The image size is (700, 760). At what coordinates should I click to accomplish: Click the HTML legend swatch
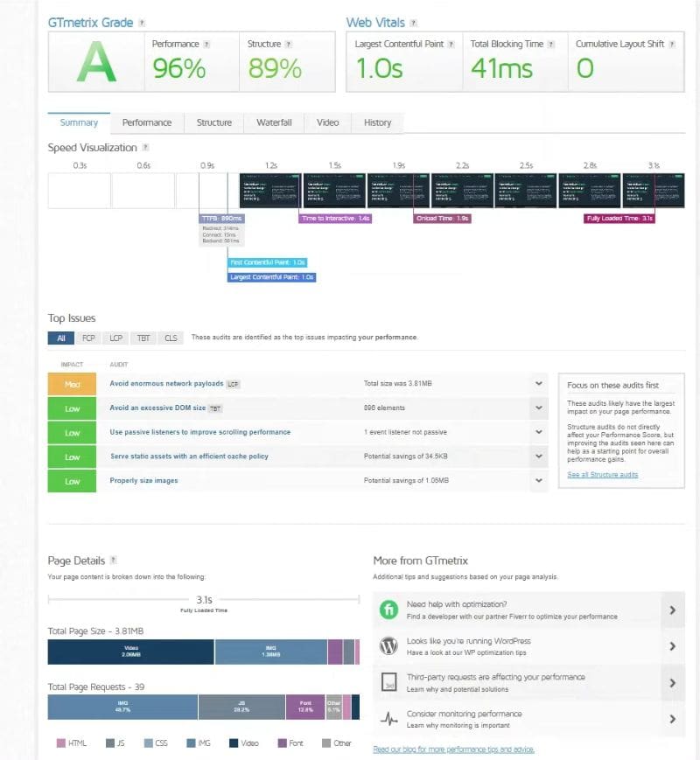tap(61, 743)
